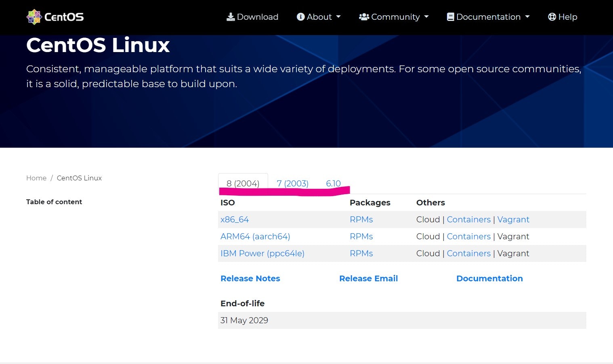This screenshot has height=364, width=613.
Task: Expand the About dropdown caret
Action: [x=338, y=17]
